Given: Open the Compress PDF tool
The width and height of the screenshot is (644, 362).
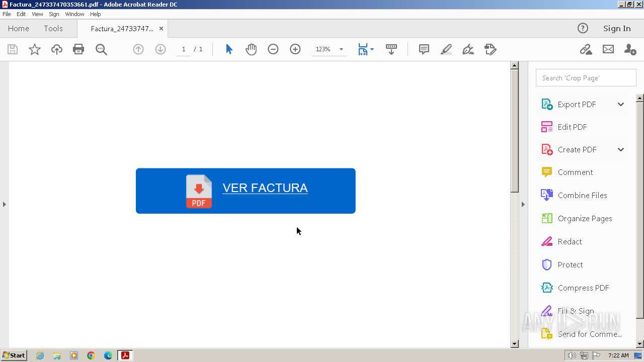Looking at the screenshot, I should 575,288.
